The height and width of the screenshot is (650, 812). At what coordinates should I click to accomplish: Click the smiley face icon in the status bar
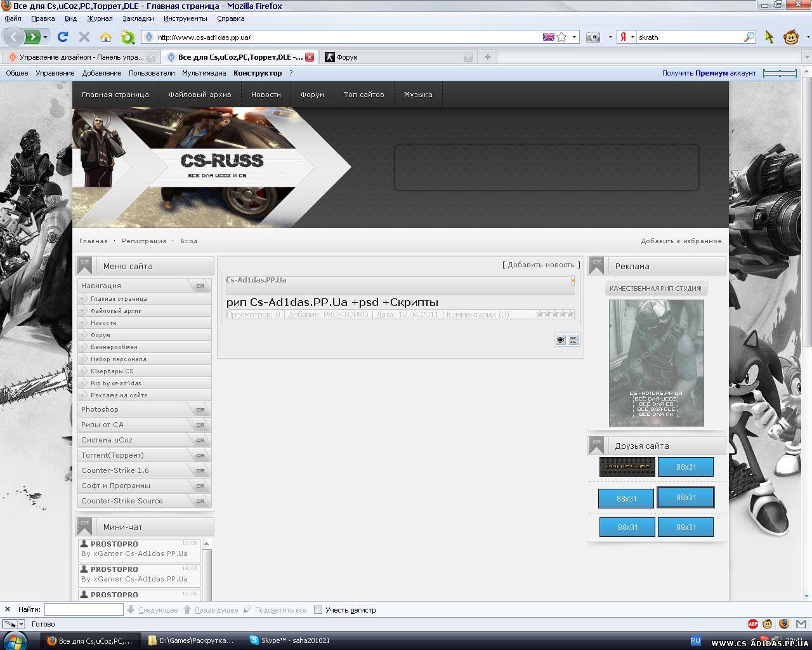point(768,624)
